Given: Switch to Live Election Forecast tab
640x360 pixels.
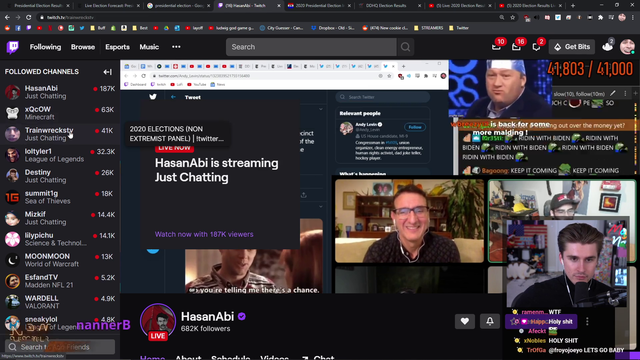Looking at the screenshot, I should point(107,6).
